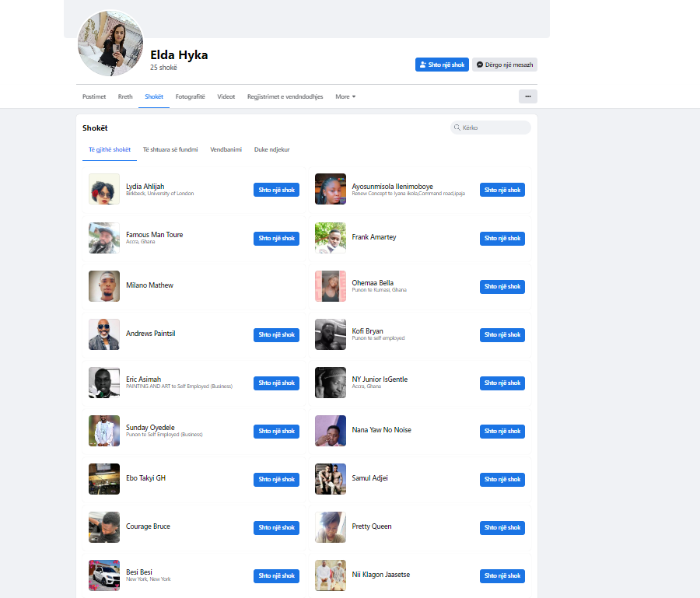This screenshot has width=700, height=598.
Task: Open the Fotografitë tab
Action: point(190,97)
